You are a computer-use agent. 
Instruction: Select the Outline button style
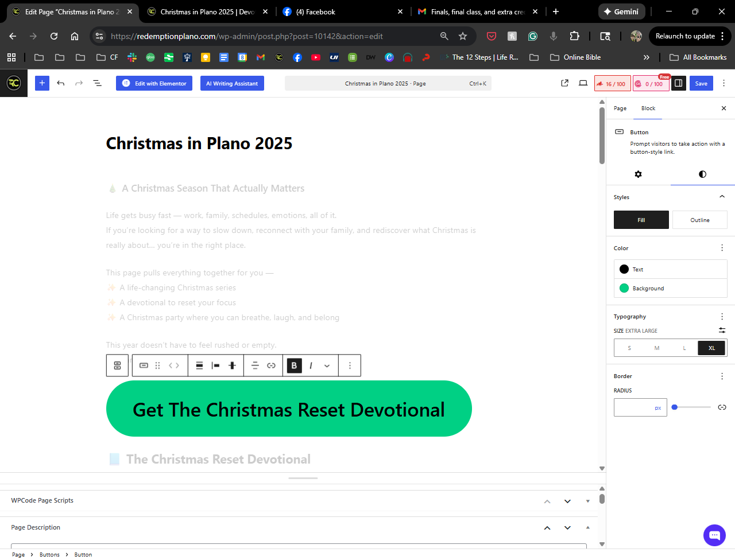coord(699,220)
